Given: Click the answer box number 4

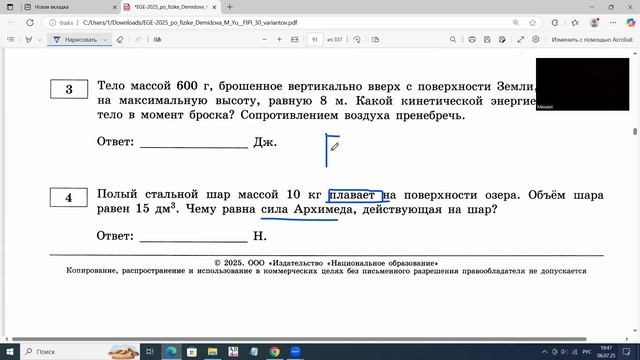Looking at the screenshot, I should pos(69,197).
